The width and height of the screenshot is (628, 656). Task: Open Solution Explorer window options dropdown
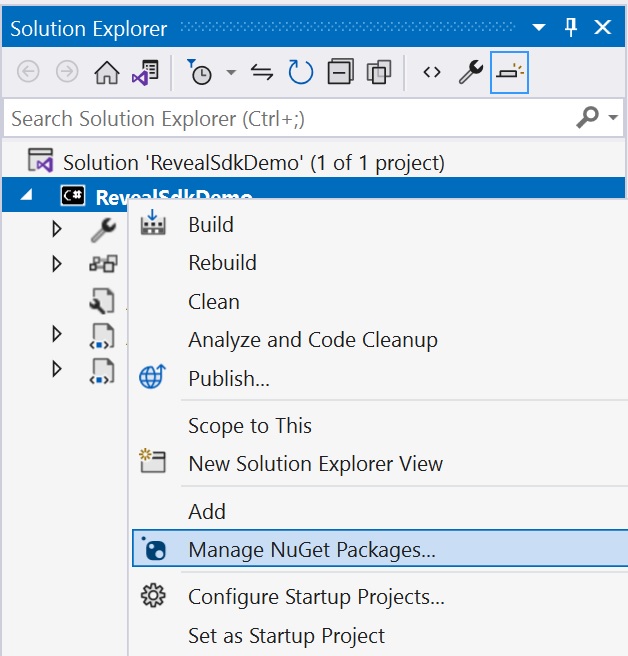coord(538,28)
